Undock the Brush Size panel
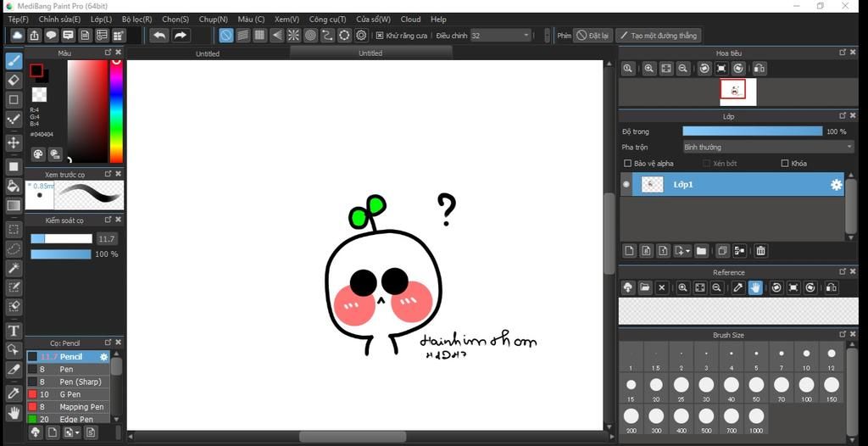868x446 pixels. pos(843,334)
